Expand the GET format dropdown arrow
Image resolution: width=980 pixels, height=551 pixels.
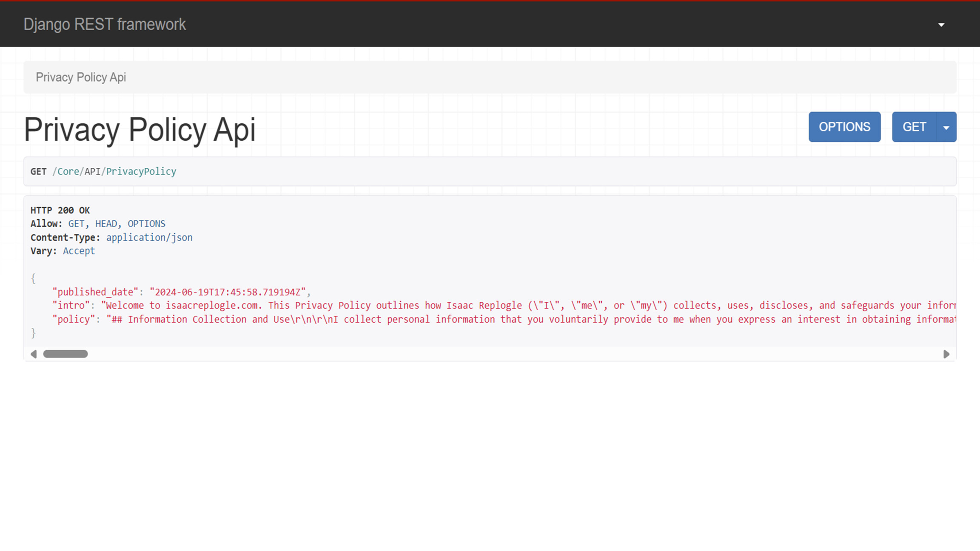(x=946, y=127)
